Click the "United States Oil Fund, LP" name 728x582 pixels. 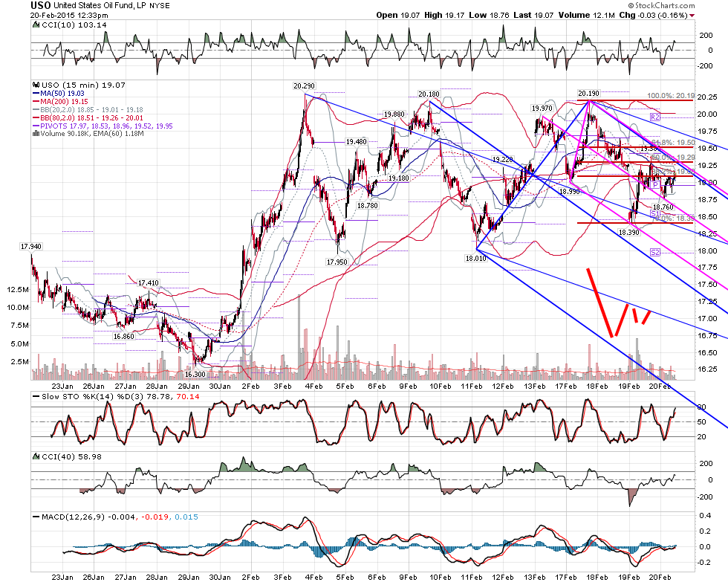click(100, 5)
